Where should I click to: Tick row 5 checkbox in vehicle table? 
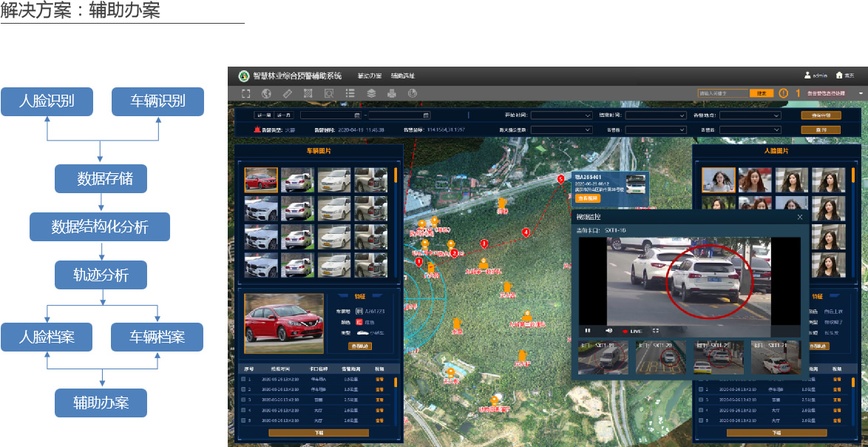coord(243,420)
